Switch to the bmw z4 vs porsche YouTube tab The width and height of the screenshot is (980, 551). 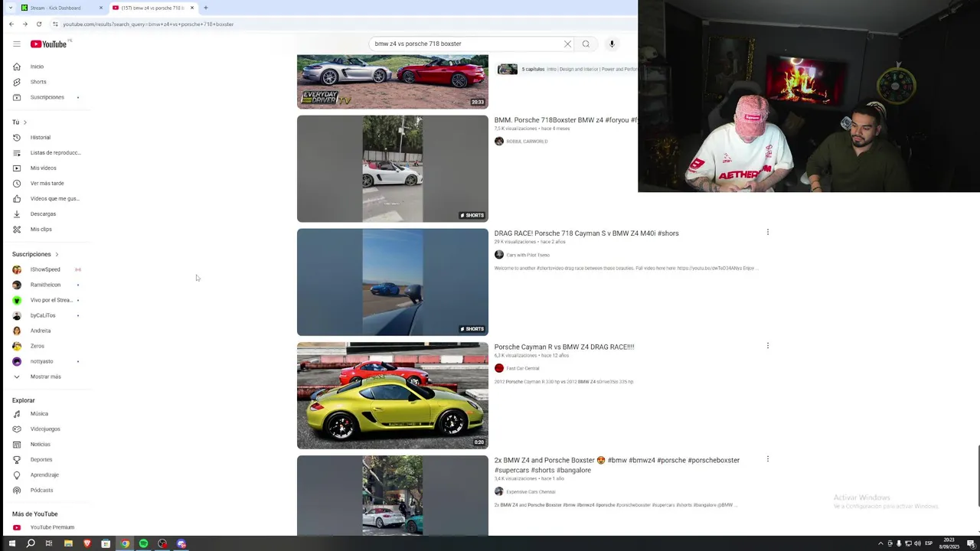pos(153,8)
